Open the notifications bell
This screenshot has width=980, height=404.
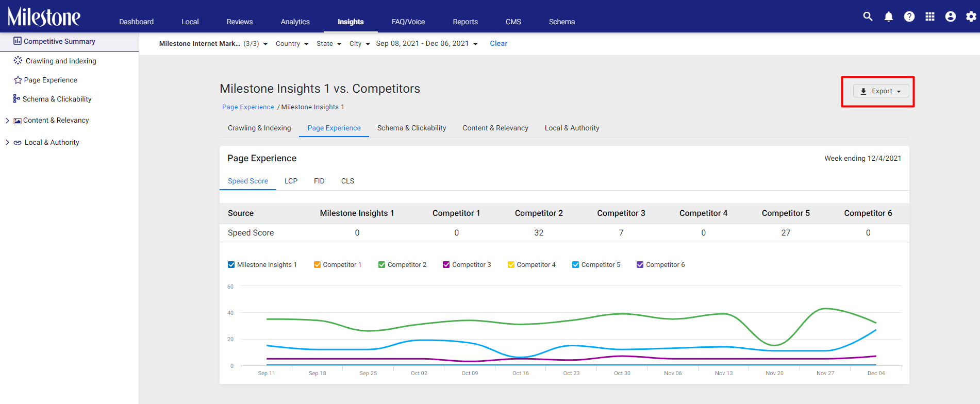889,16
